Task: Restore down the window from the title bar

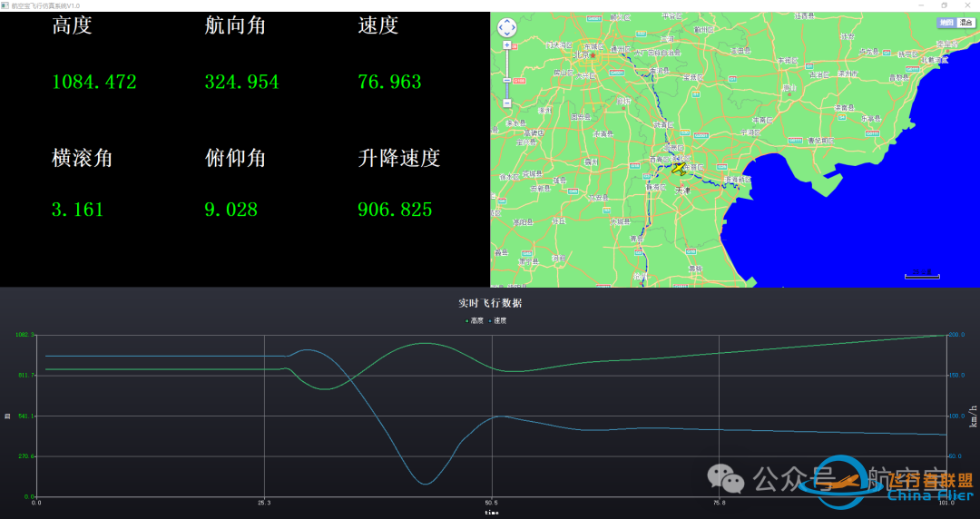Action: point(945,5)
